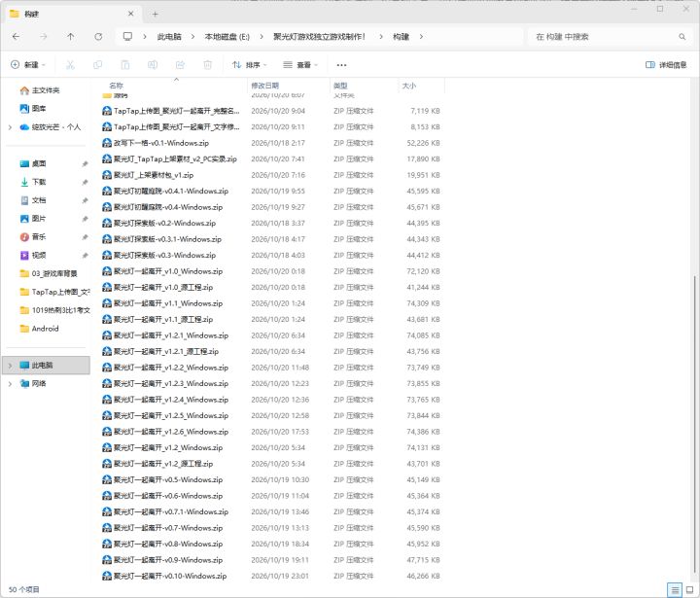Navigate to 此电脑 in breadcrumb

169,37
